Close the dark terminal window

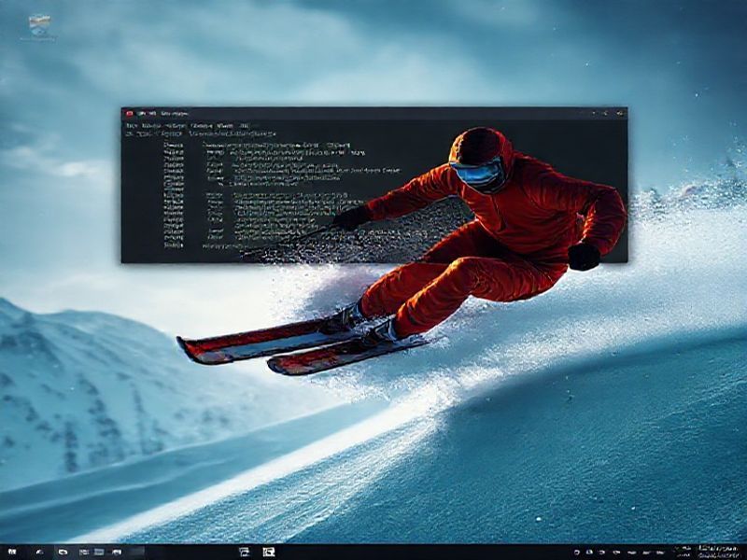point(620,113)
